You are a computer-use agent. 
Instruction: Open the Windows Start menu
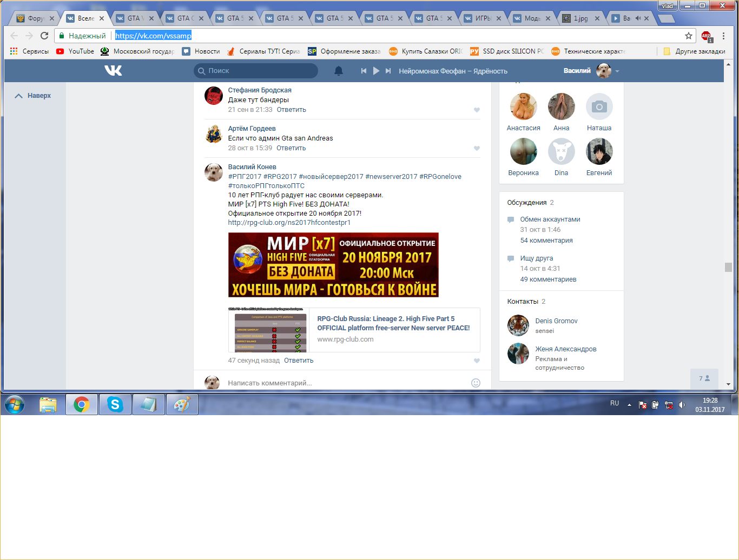pos(15,404)
